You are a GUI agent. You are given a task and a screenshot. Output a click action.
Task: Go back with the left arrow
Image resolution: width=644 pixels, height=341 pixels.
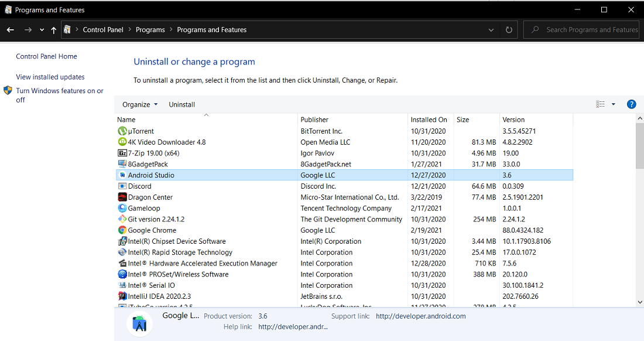pyautogui.click(x=11, y=30)
